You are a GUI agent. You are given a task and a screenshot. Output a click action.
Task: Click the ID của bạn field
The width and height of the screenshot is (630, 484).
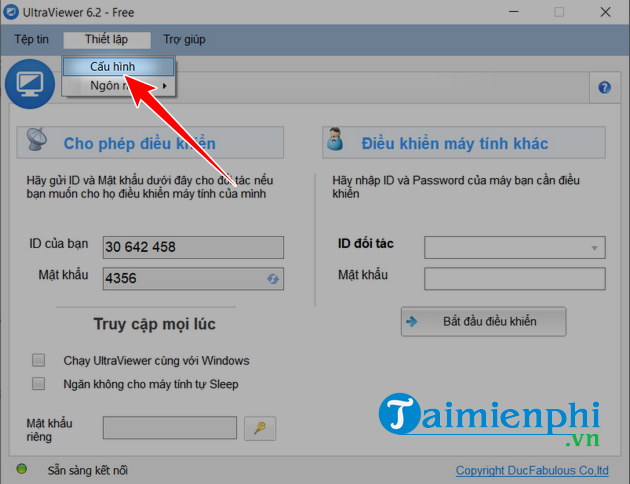point(193,247)
